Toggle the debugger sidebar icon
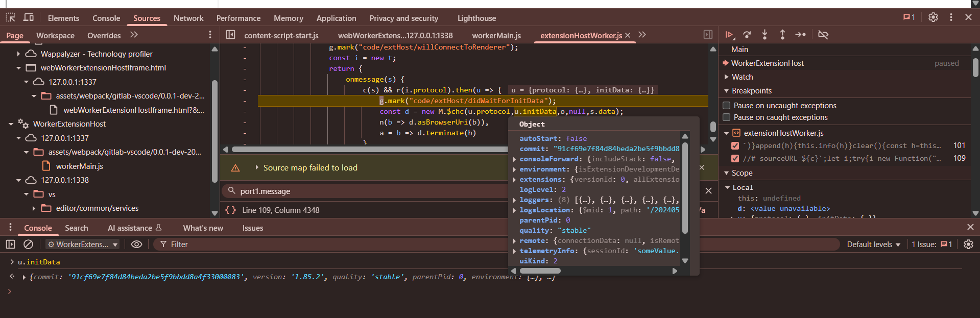Screen dimensions: 980x318 pos(708,35)
